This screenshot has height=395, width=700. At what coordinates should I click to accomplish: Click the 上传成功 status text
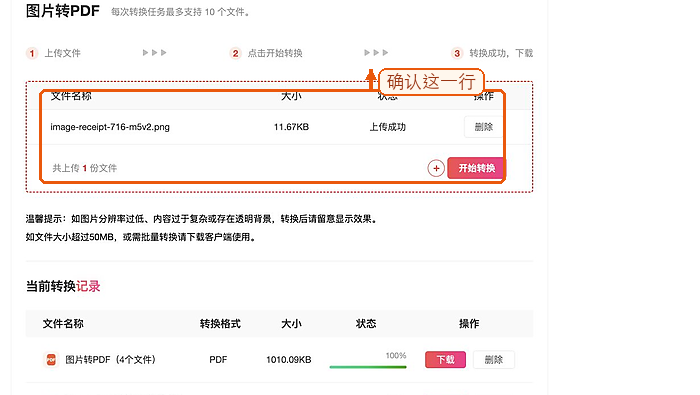pos(388,127)
